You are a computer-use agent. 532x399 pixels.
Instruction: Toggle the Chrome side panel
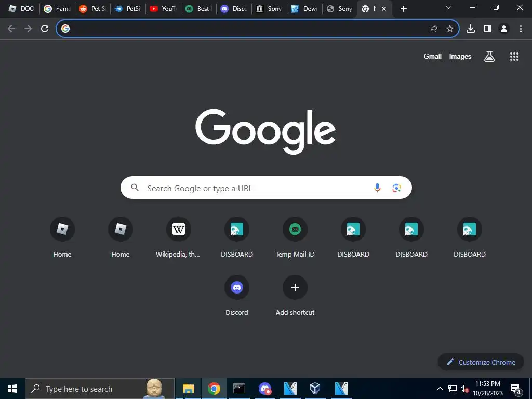click(x=487, y=29)
